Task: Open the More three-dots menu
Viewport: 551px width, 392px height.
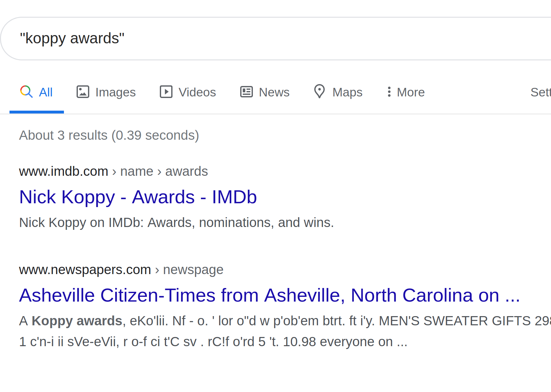Action: [x=406, y=92]
